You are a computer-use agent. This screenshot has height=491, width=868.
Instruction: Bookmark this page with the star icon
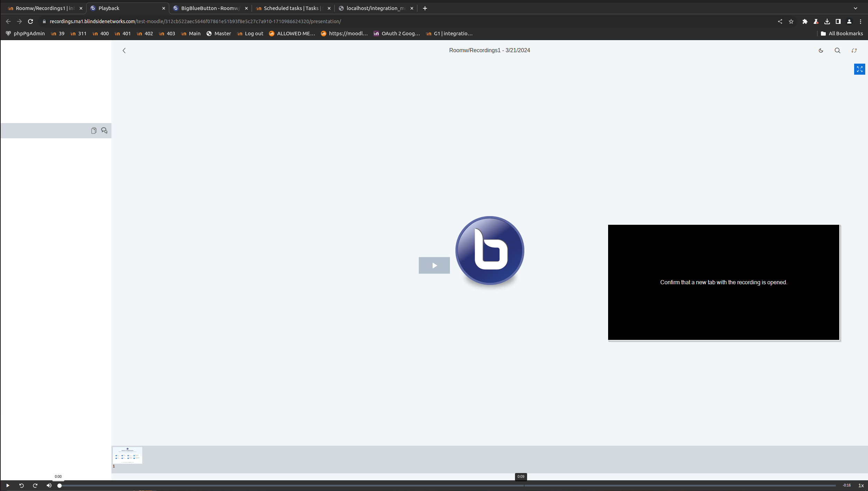791,21
